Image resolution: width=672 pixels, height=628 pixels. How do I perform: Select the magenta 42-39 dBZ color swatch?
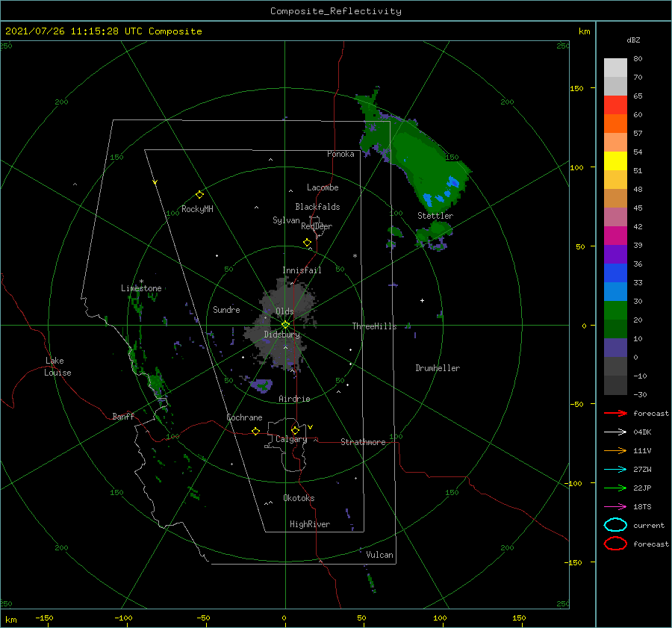(615, 236)
